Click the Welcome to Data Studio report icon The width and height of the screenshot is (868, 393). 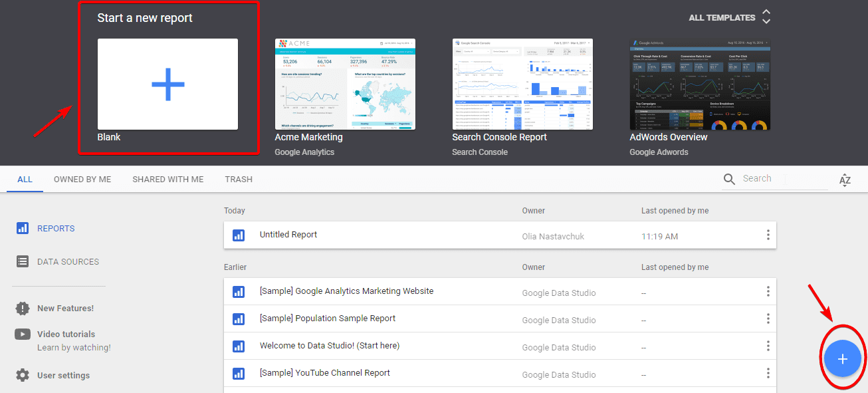click(x=239, y=346)
